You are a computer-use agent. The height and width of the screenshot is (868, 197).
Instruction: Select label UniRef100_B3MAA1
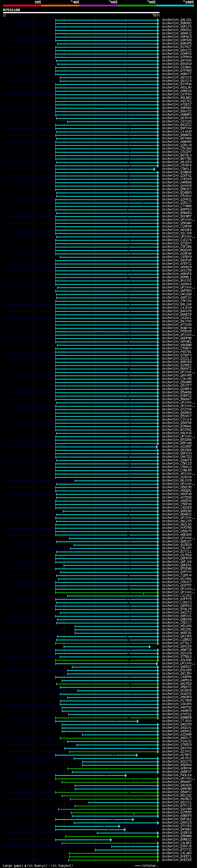(177, 426)
